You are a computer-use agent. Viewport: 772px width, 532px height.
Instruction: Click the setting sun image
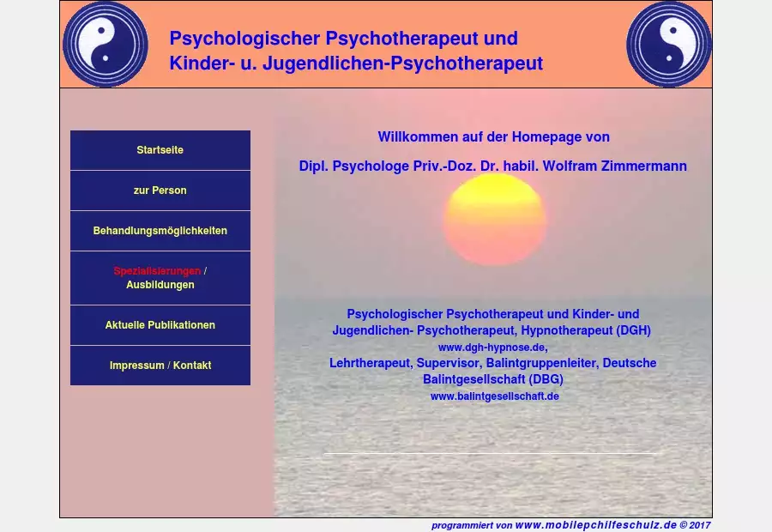[494, 220]
